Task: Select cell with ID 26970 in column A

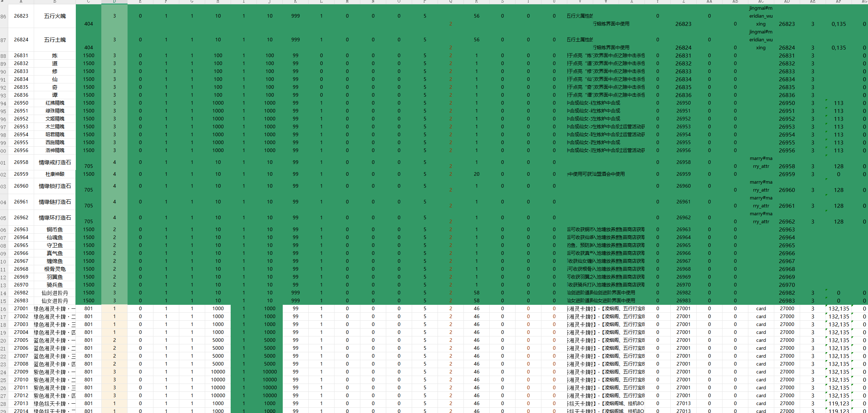Action: (21, 285)
